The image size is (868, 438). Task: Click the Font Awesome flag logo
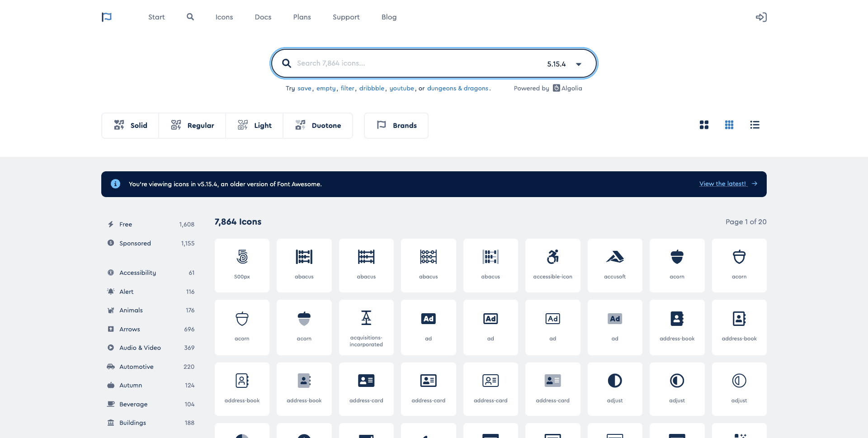coord(107,17)
